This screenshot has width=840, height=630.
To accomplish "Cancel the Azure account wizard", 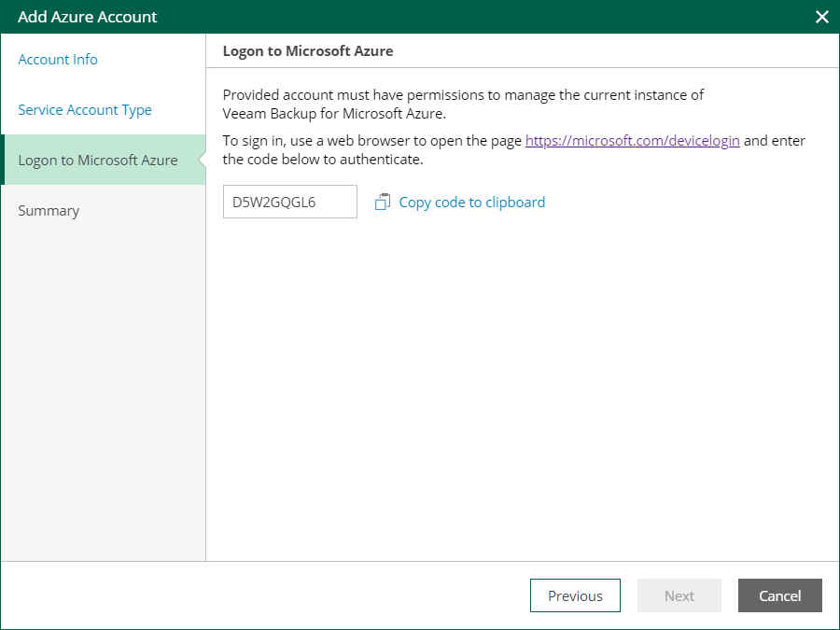I will coord(779,595).
